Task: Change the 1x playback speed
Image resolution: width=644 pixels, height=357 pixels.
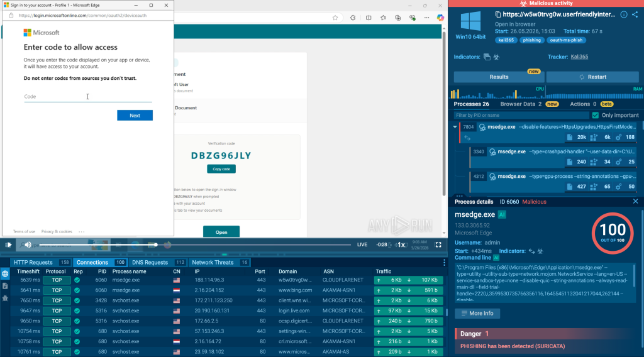Action: point(401,245)
